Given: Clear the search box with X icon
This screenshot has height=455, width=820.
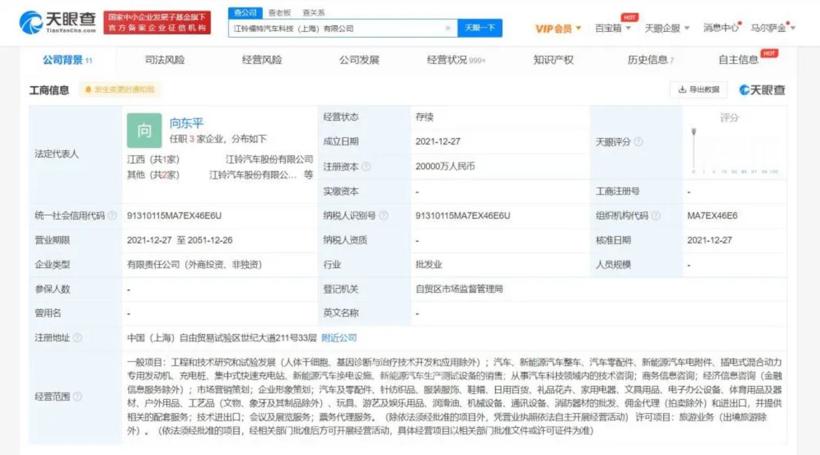Looking at the screenshot, I should coord(447,28).
